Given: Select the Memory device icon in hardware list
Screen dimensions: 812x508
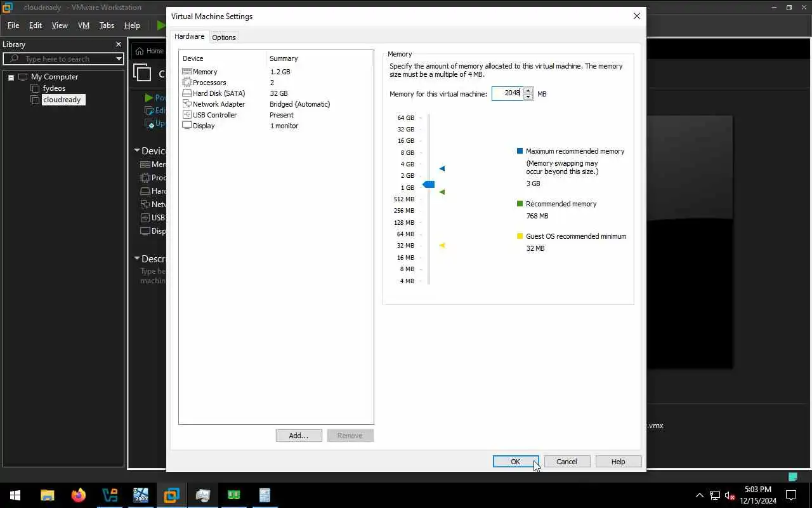Looking at the screenshot, I should tap(187, 72).
